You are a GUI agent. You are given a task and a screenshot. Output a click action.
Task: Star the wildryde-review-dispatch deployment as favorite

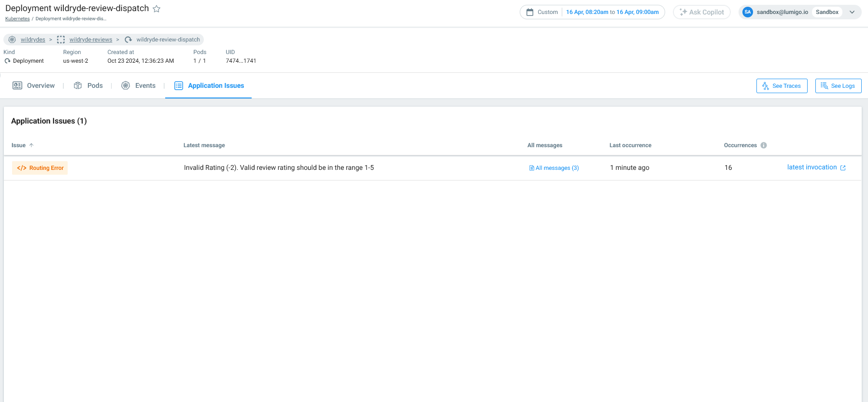157,9
